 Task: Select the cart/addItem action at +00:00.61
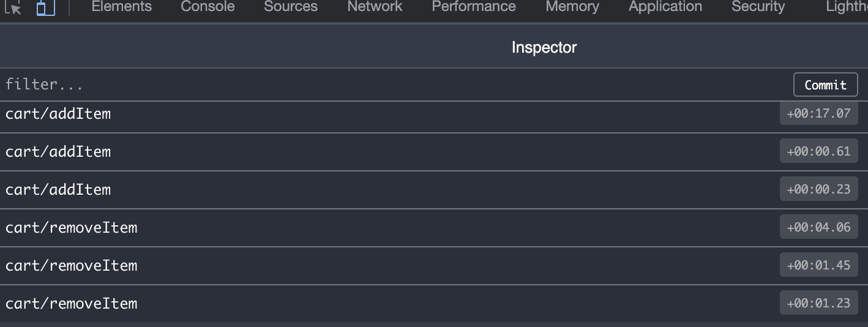pyautogui.click(x=434, y=152)
